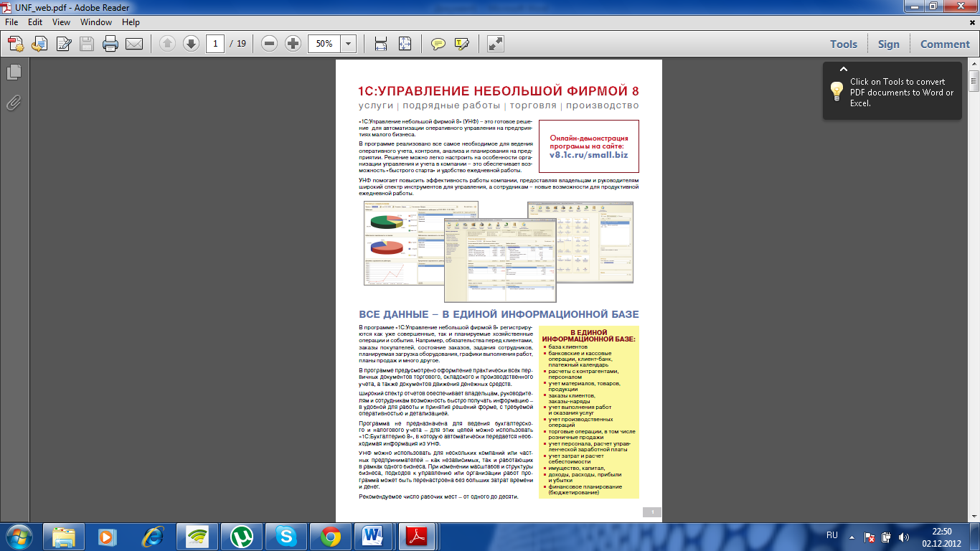This screenshot has height=551, width=980.
Task: Send file by email envelope icon
Action: (x=134, y=44)
